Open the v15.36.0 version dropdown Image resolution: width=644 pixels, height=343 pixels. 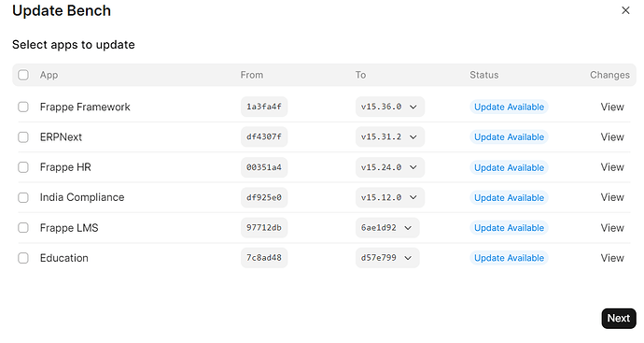point(390,107)
